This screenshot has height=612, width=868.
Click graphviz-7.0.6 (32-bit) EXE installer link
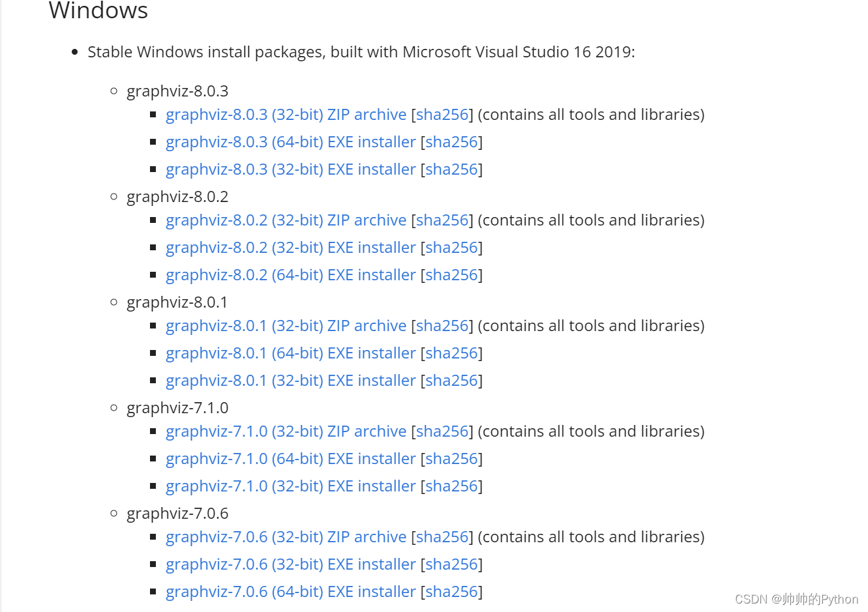tap(290, 564)
